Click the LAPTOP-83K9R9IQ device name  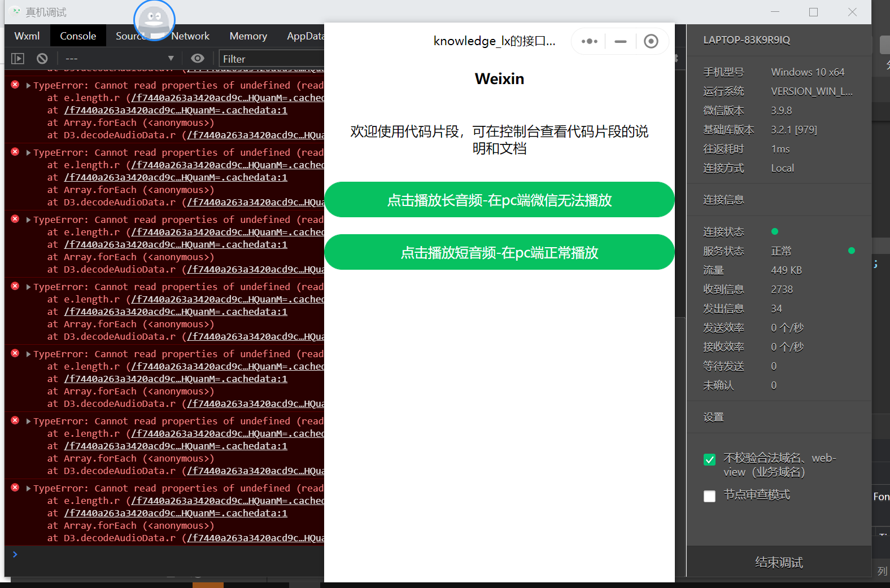(747, 40)
